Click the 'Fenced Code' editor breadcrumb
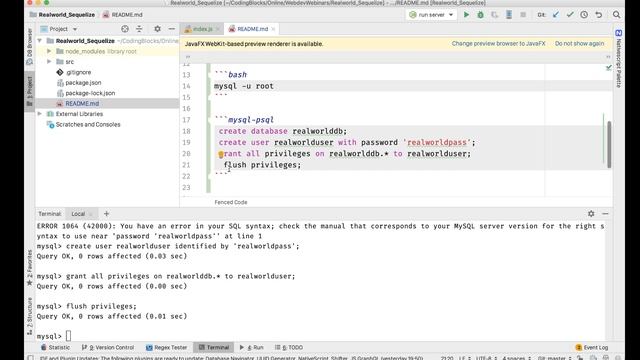 231,202
